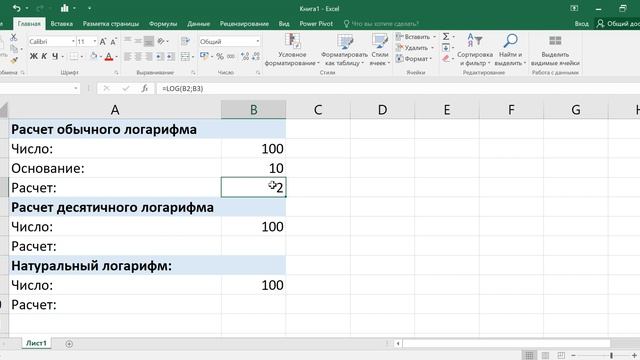Open Форматировать как таблицу dropdown
The height and width of the screenshot is (360, 640).
coord(344,50)
